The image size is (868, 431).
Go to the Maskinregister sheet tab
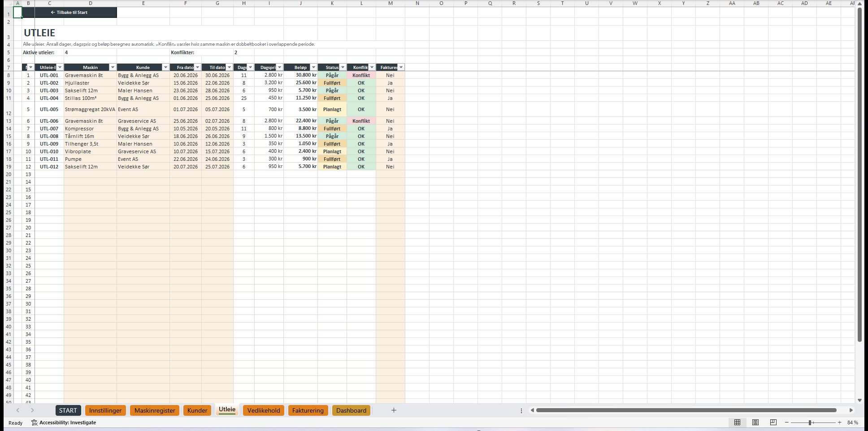(x=155, y=410)
